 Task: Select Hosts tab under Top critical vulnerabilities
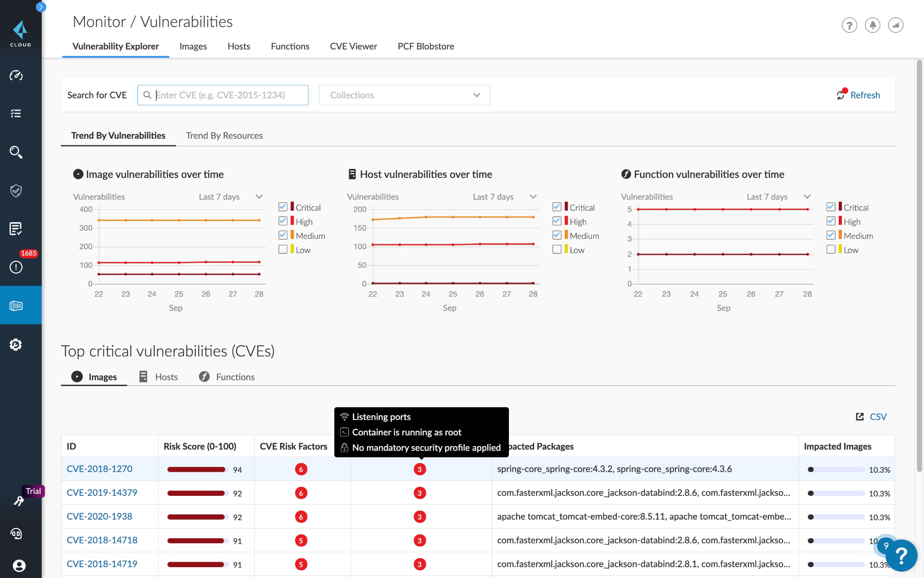click(159, 377)
